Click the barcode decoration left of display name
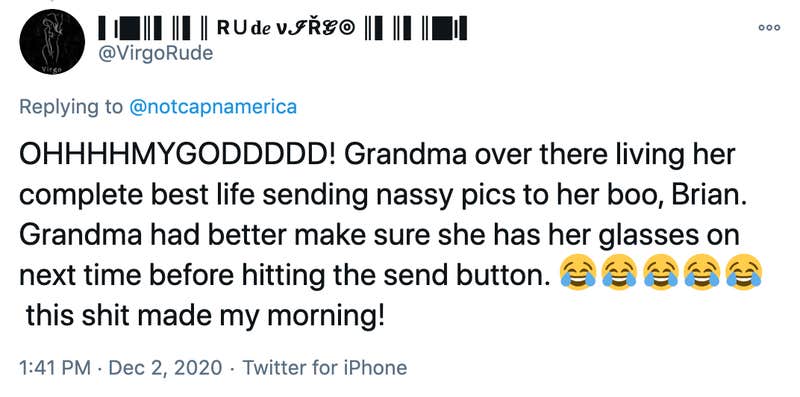800x397 pixels. pyautogui.click(x=155, y=29)
